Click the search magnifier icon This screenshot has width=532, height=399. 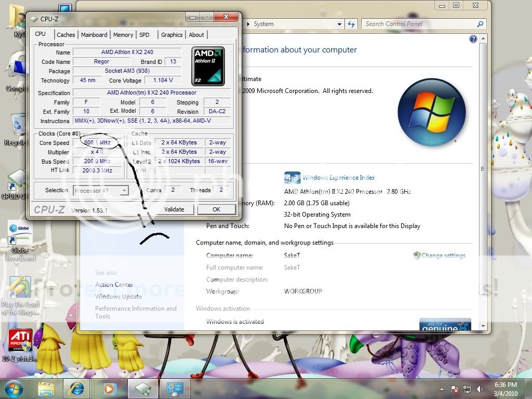(x=480, y=24)
